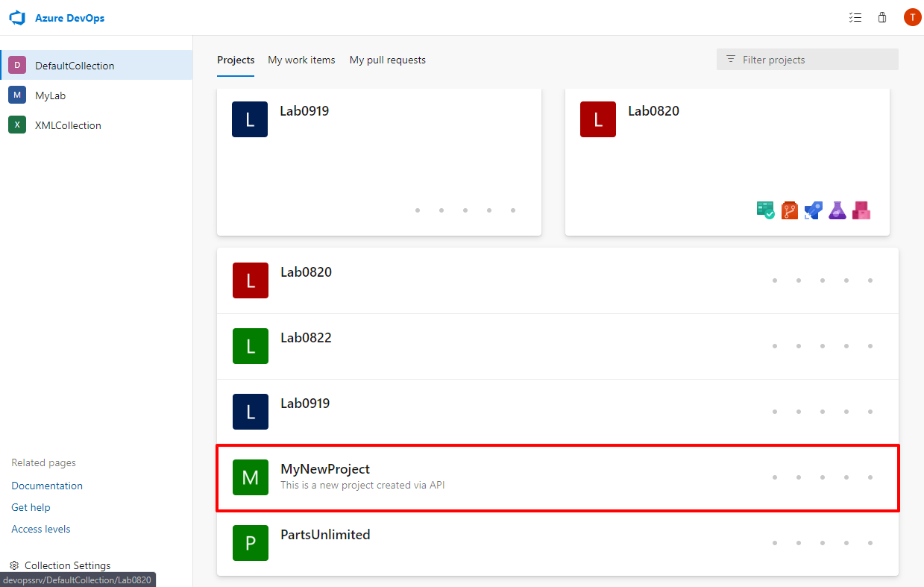Open MyNewProject in the project list

point(325,469)
